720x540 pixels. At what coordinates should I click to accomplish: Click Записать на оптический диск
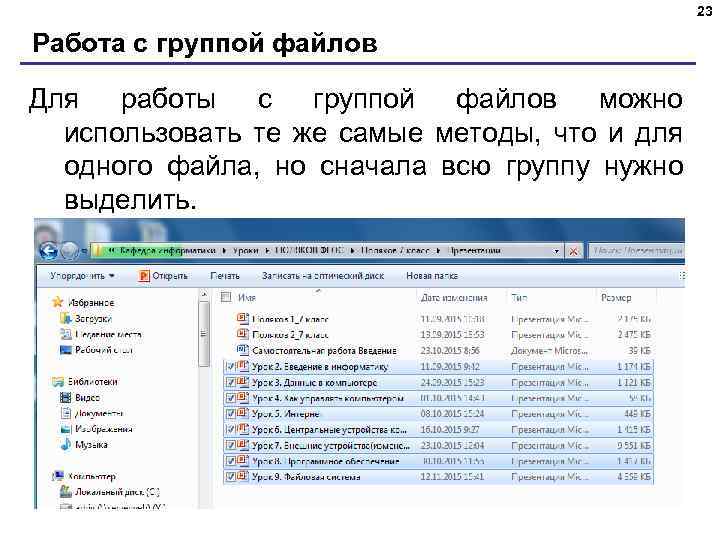[323, 276]
